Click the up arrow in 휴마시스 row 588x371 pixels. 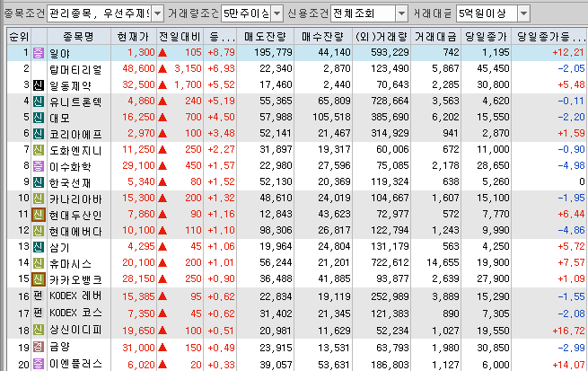[x=162, y=263]
